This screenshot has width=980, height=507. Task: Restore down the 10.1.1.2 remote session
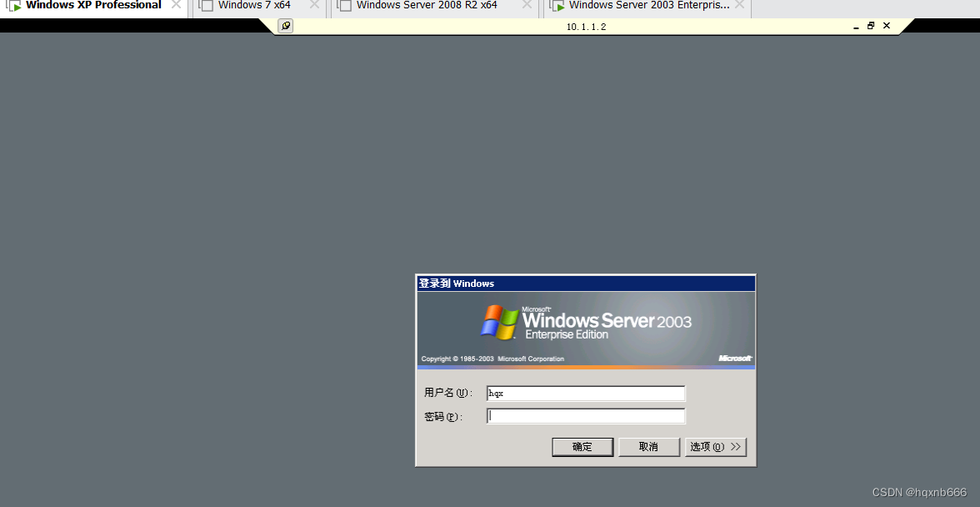[871, 26]
